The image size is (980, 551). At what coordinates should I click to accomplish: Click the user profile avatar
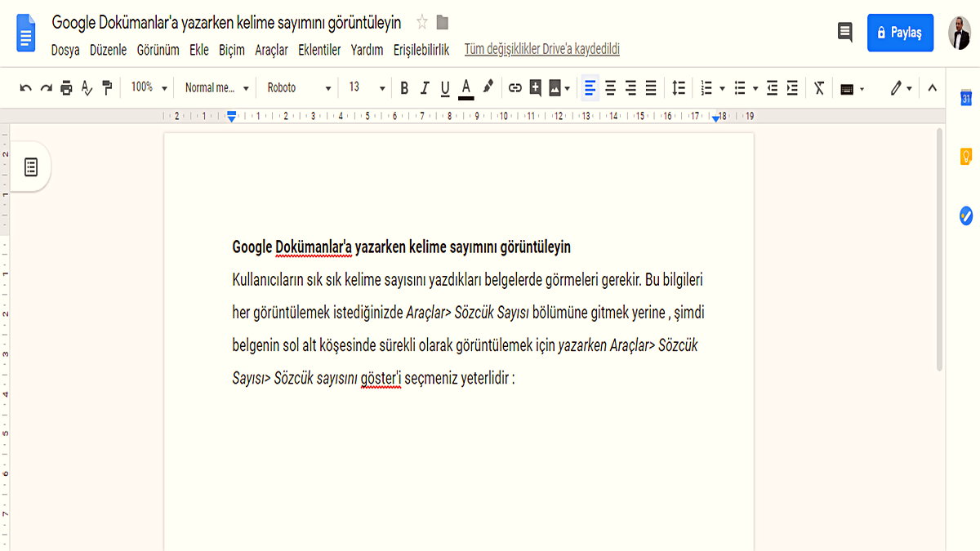point(960,33)
